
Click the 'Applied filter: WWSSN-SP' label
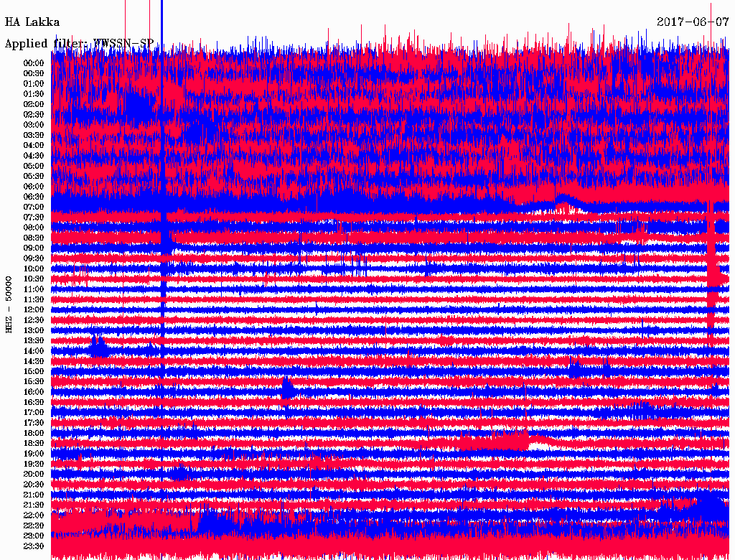pos(79,44)
